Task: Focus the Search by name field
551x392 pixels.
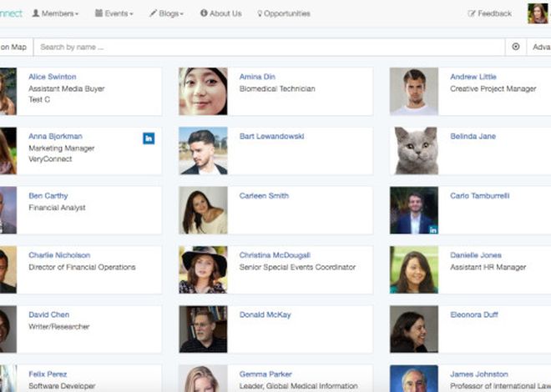Action: point(269,47)
